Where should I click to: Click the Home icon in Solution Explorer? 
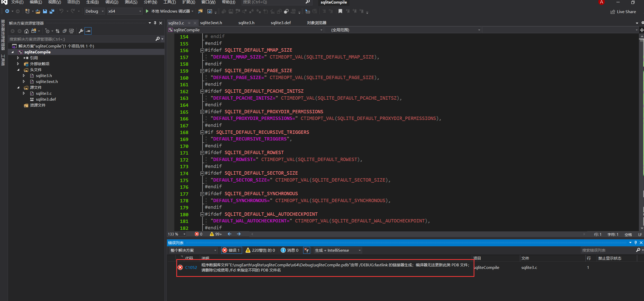pos(26,31)
